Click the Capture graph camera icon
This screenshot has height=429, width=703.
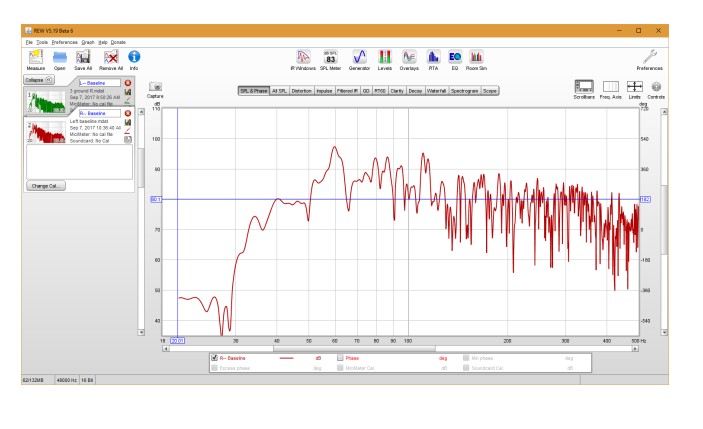tap(155, 88)
